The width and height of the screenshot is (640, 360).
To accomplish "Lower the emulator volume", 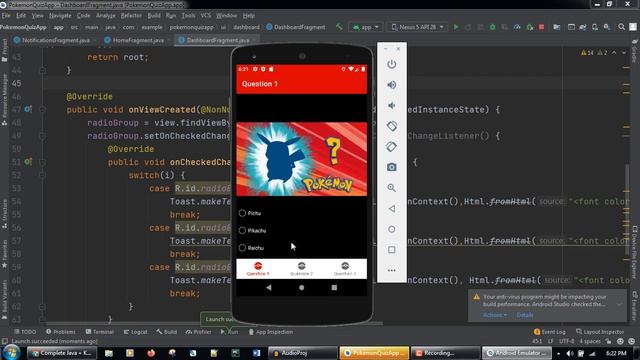I will (391, 106).
